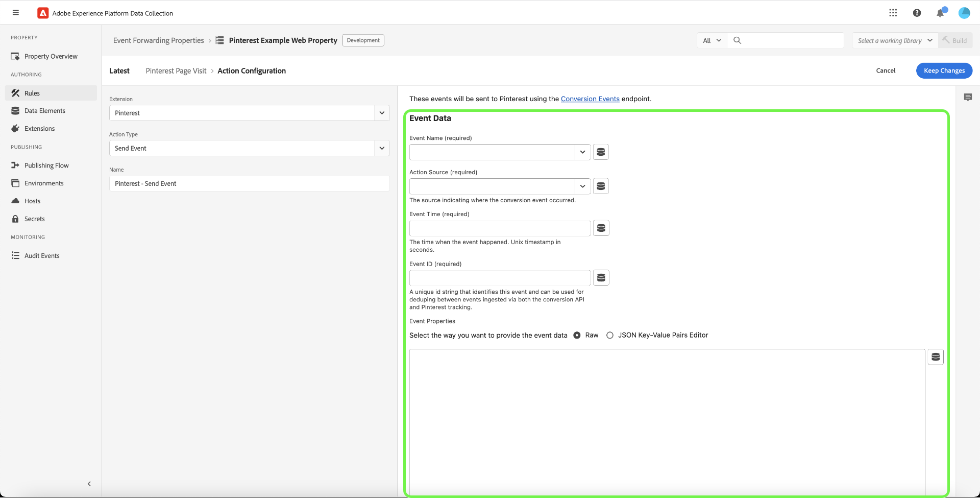Open the Conversion Events link
The image size is (980, 498).
590,99
